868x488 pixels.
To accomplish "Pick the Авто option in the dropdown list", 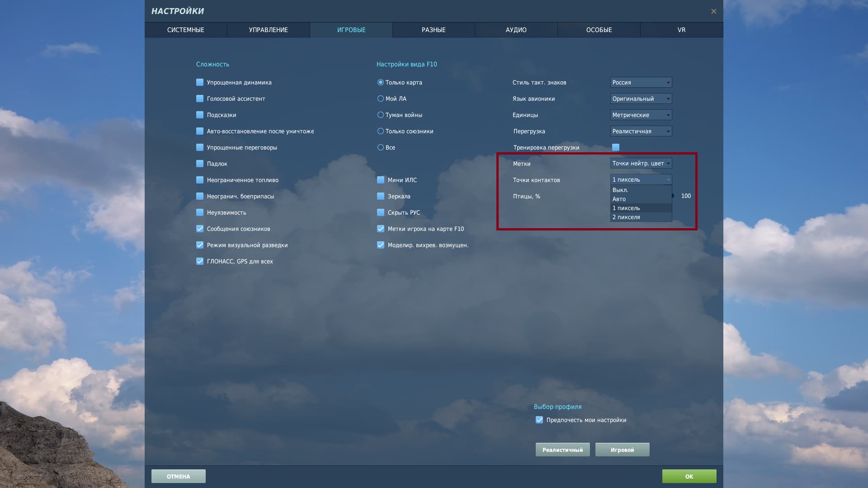I will pos(619,199).
